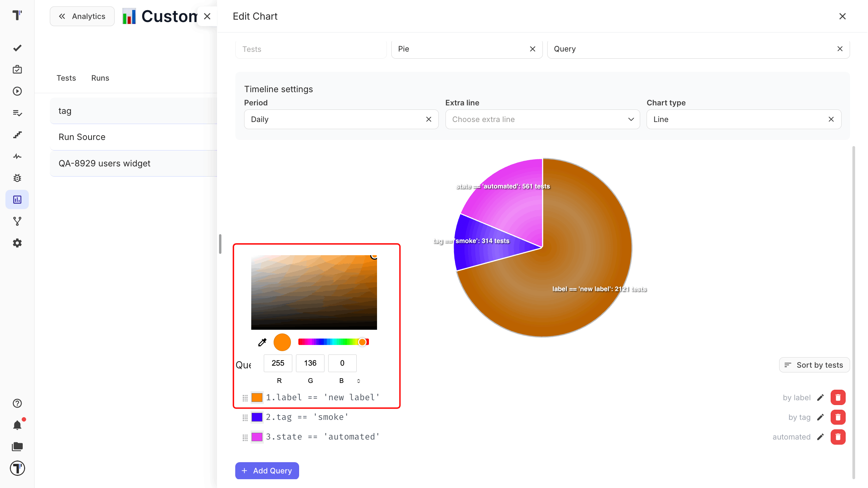
Task: Open the Help question mark icon
Action: coord(17,403)
